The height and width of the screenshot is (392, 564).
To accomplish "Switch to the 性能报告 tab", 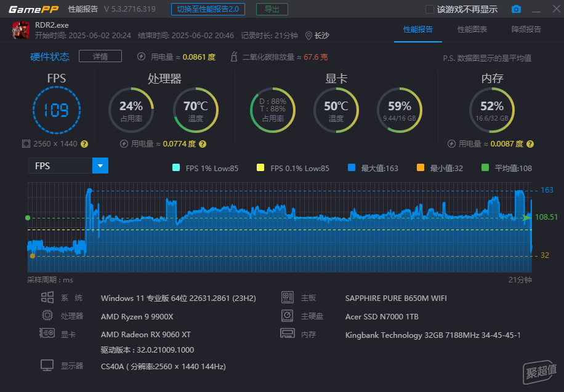I will 418,30.
